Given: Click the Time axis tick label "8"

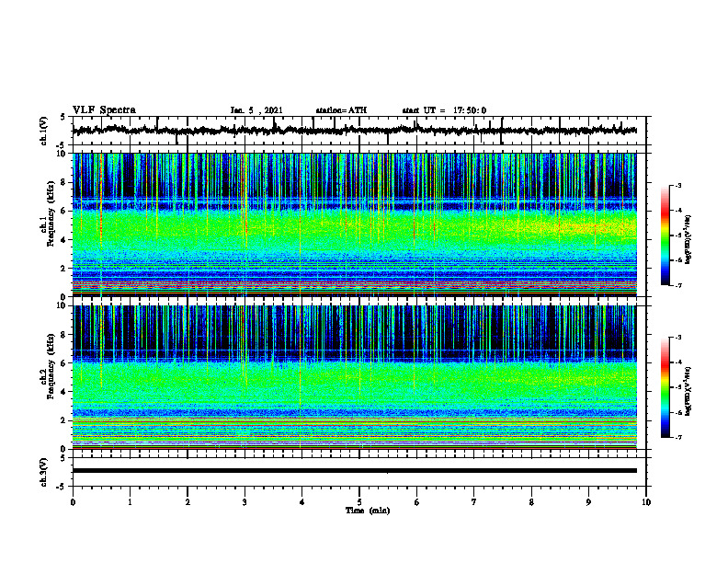Looking at the screenshot, I should pos(531,502).
